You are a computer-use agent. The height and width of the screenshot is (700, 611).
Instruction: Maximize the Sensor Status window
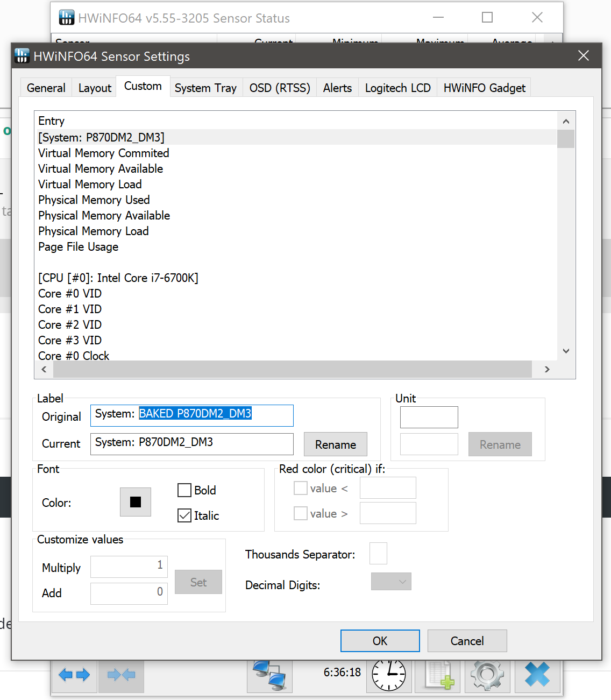(487, 17)
